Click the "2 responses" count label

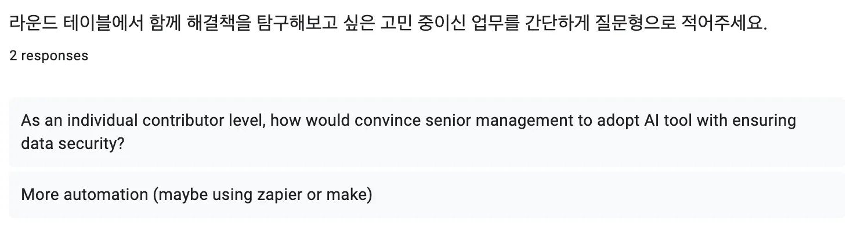[49, 56]
